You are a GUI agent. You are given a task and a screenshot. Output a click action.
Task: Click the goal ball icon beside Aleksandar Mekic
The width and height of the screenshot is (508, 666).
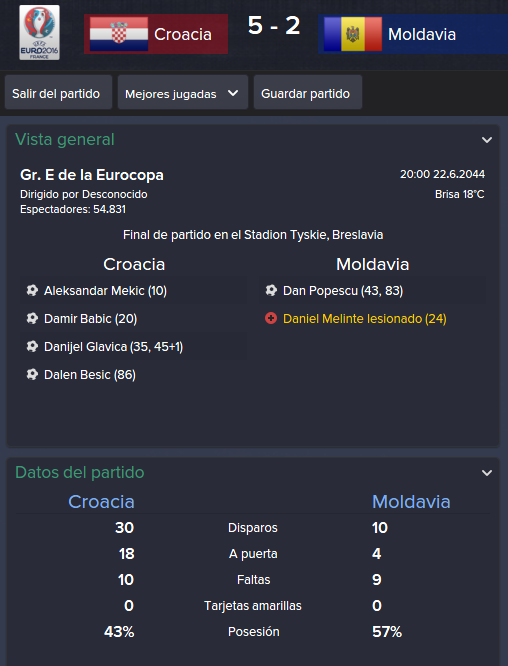point(32,291)
